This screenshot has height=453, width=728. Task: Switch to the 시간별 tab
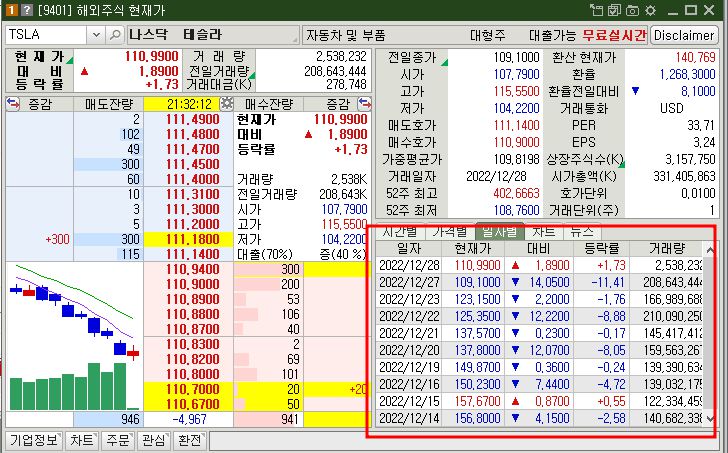[x=400, y=231]
